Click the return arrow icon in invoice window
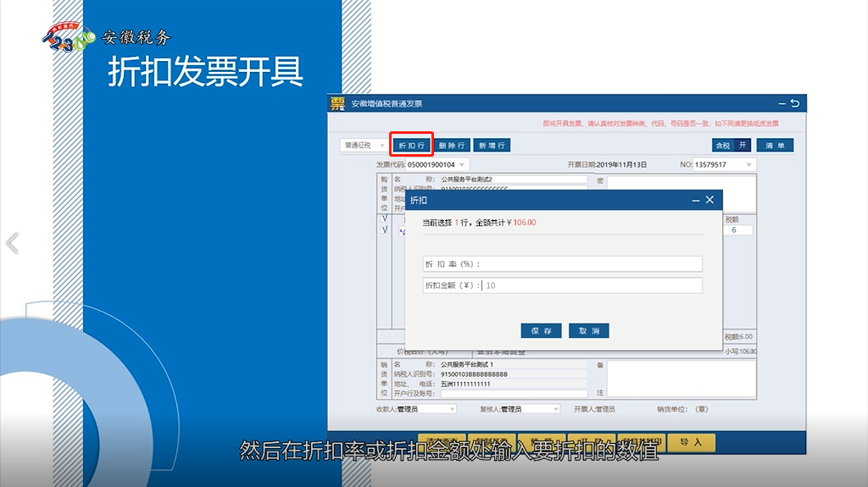 (795, 103)
